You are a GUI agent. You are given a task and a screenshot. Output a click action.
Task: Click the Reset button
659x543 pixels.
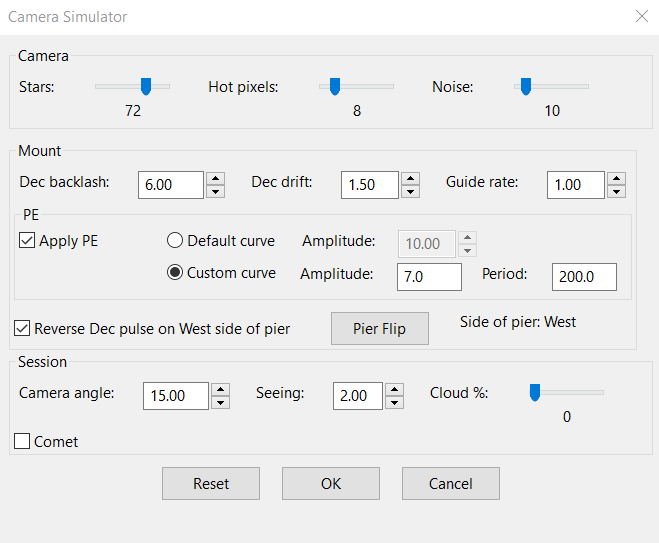pyautogui.click(x=211, y=483)
